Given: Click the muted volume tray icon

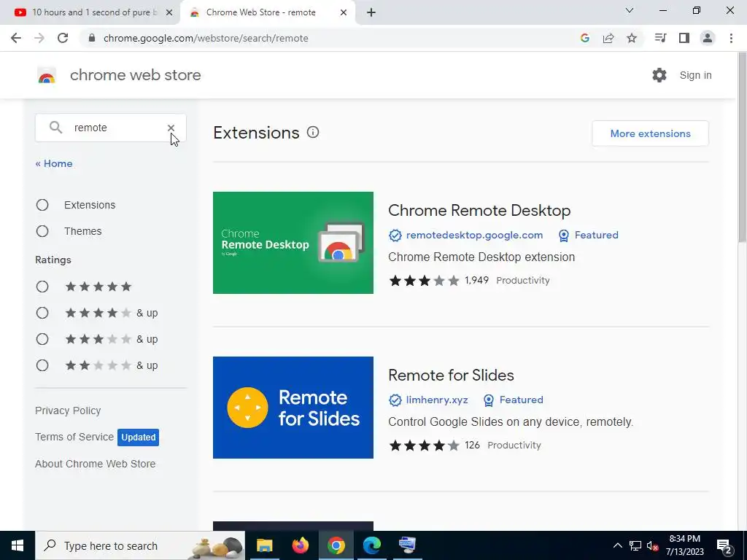Looking at the screenshot, I should coord(653,545).
